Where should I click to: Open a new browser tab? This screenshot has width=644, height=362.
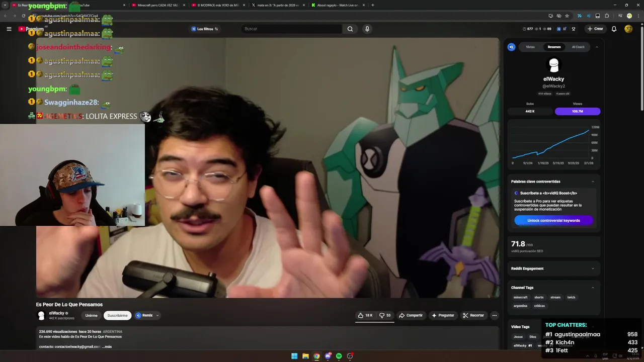point(373,5)
